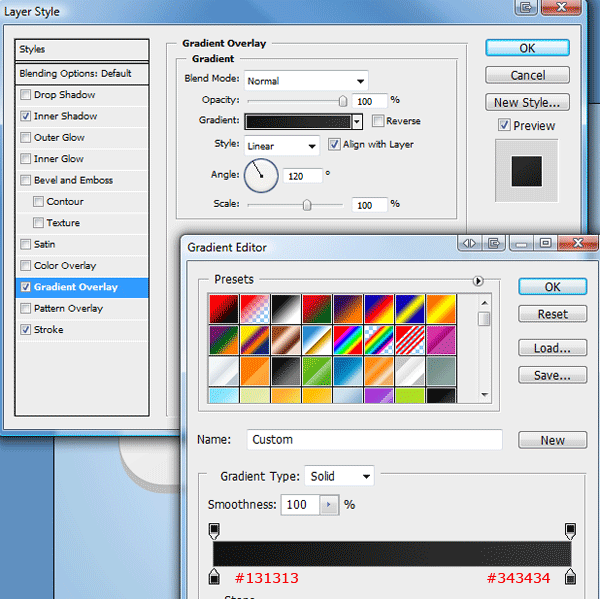Click the Load... button
The width and height of the screenshot is (600, 599).
point(553,348)
